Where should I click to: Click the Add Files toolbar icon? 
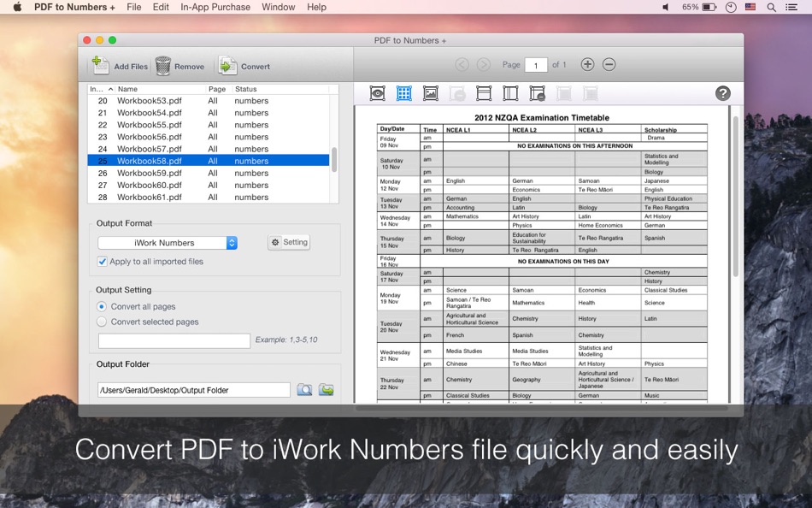(101, 65)
